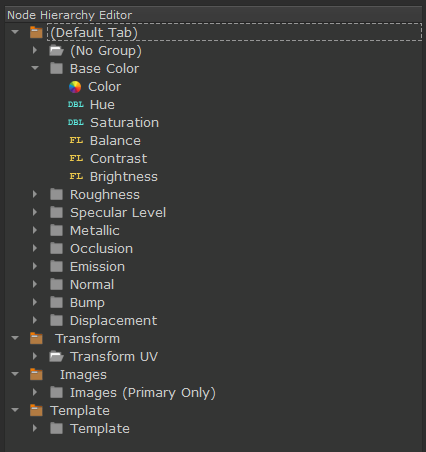Click the FL type icon next to Balance

point(76,140)
